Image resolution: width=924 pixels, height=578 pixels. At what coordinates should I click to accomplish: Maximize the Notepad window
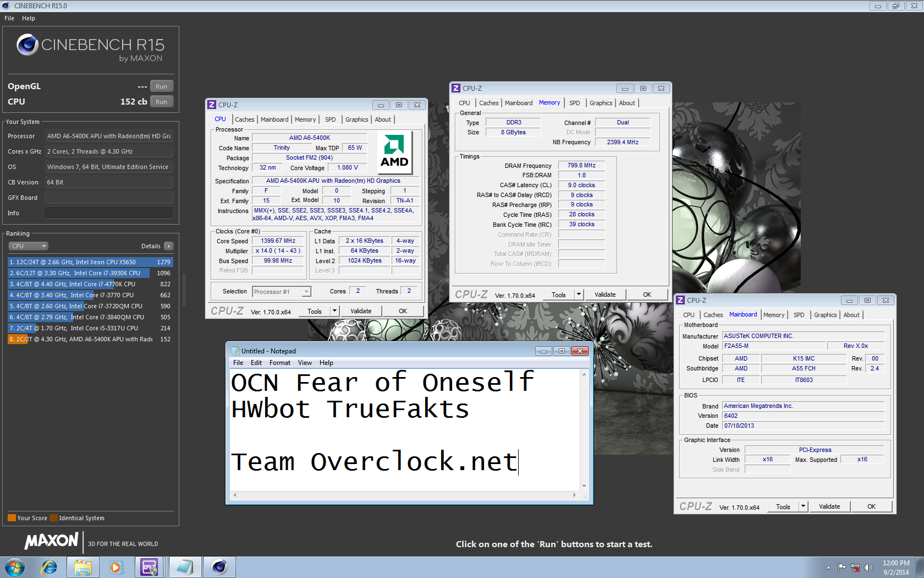pyautogui.click(x=561, y=351)
